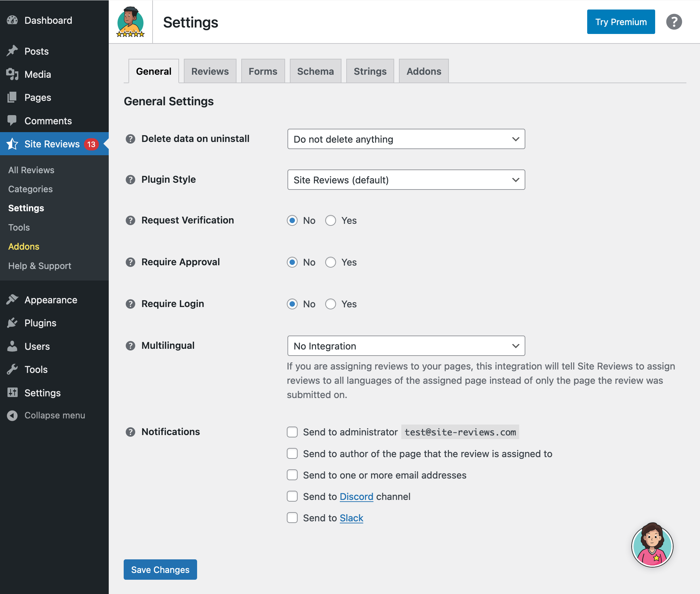Click the Save Changes button

pos(160,570)
